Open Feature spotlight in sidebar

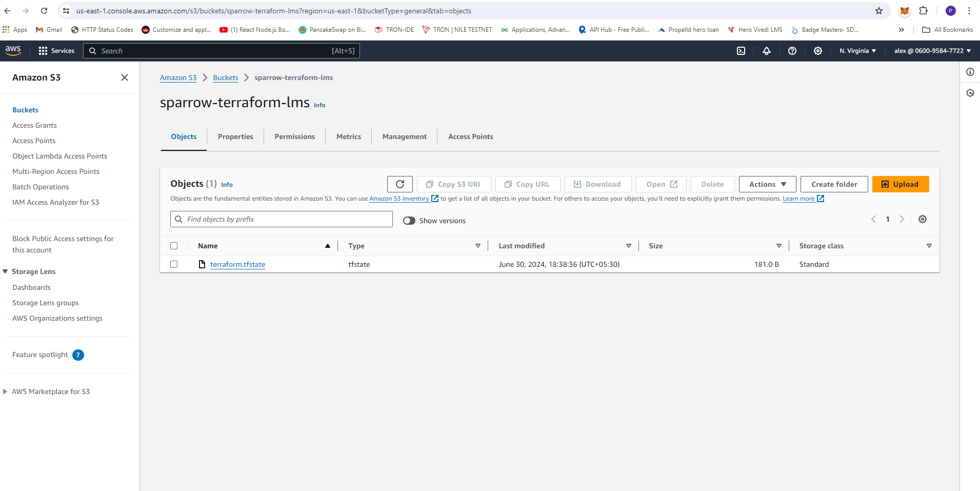click(x=48, y=355)
